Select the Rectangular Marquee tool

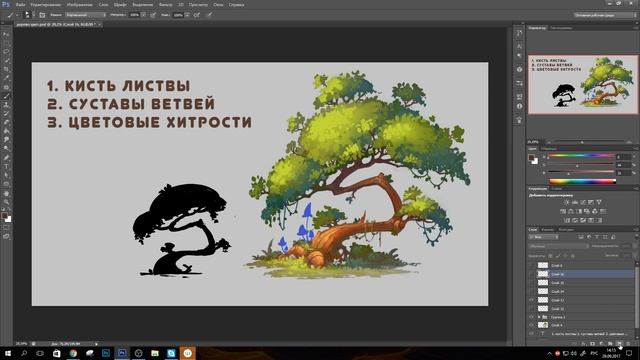tap(6, 43)
